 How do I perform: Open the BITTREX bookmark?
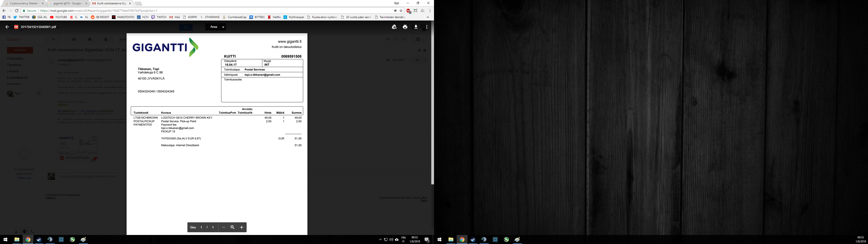pyautogui.click(x=257, y=17)
